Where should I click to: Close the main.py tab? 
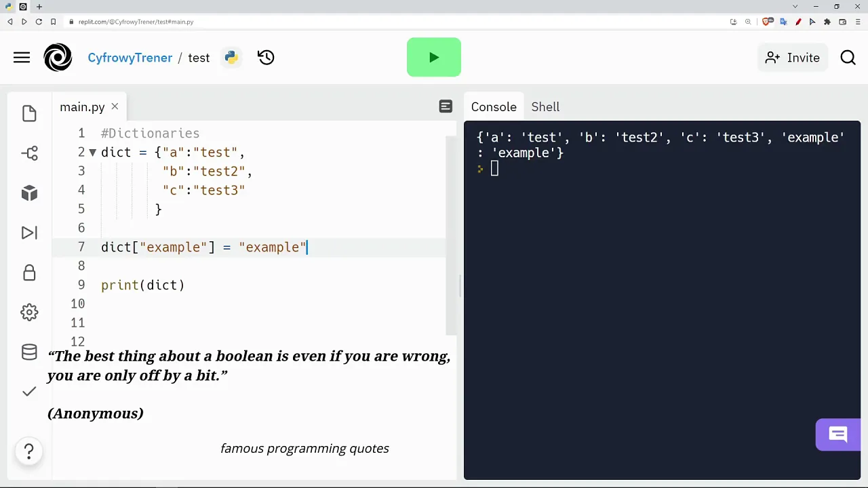click(115, 106)
